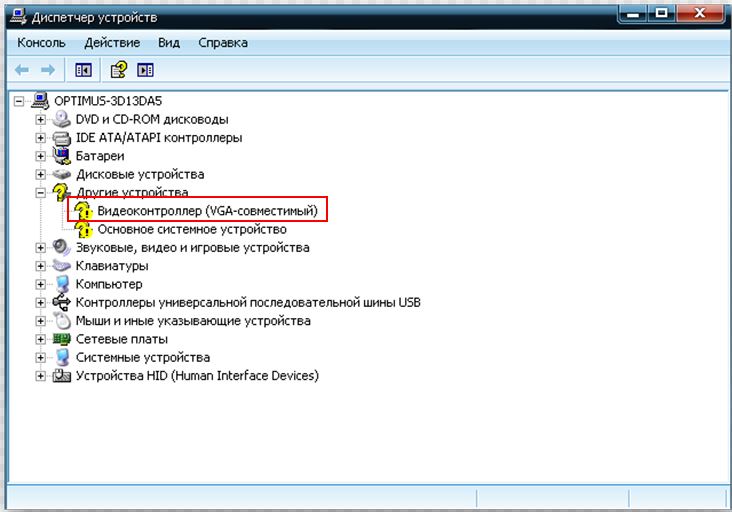Viewport: 732px width, 512px height.
Task: Select Мыши и иные указывающие устройства label
Action: click(193, 321)
